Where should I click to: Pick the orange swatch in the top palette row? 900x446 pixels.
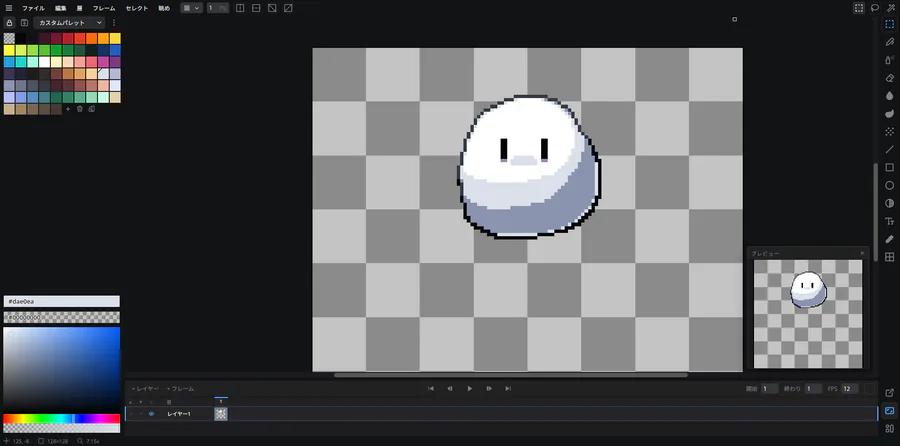click(91, 38)
